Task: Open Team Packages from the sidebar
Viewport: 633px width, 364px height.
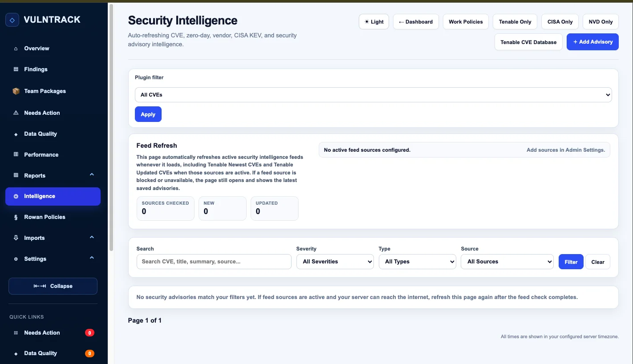Action: point(53,91)
